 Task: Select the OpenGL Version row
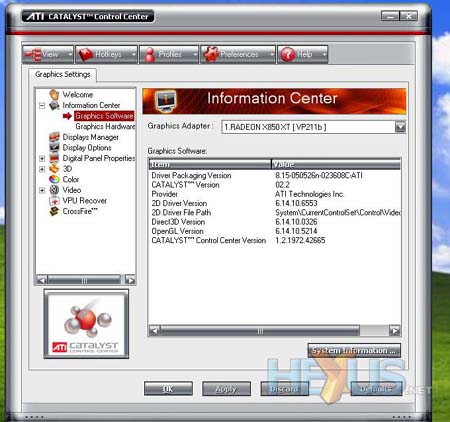pos(275,231)
